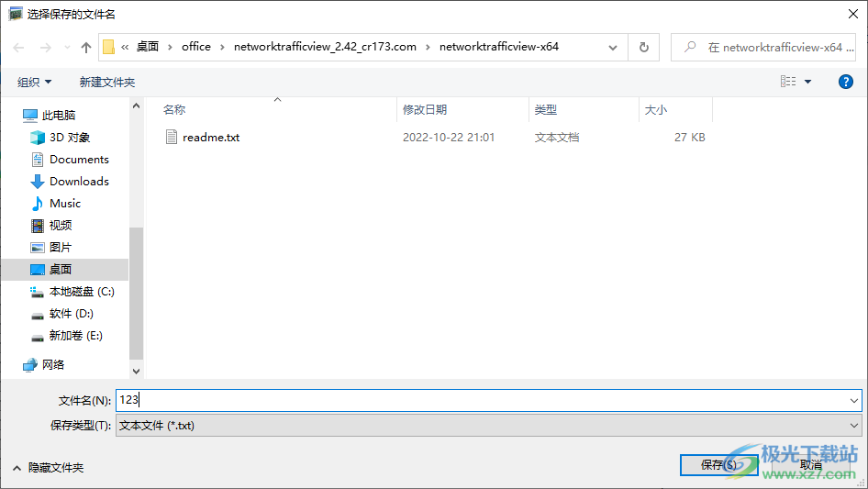Click the Downloads arrow icon
Viewport: 868px width, 489px height.
37,182
